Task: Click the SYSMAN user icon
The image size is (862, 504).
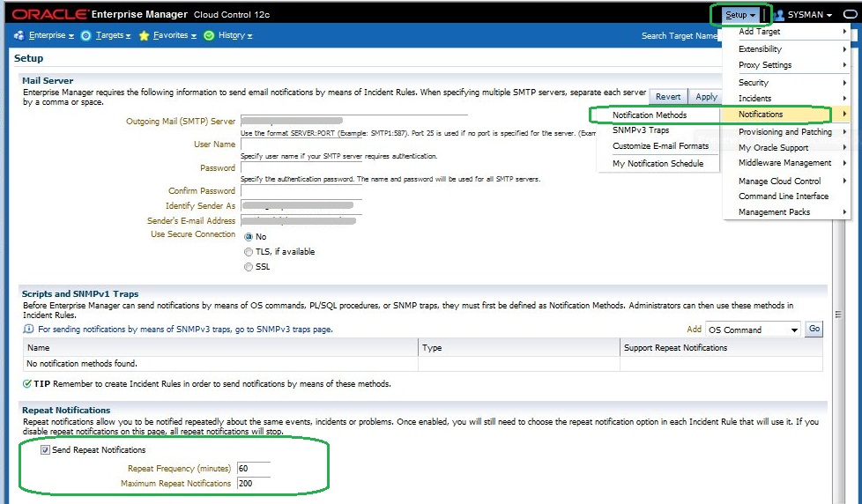Action: click(778, 15)
